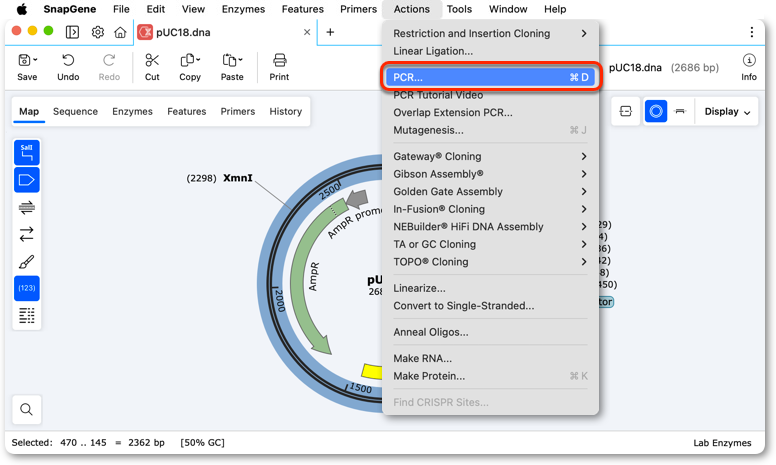Screen dimensions: 776x465
Task: Select the paintbrush color tool
Action: coord(27,262)
